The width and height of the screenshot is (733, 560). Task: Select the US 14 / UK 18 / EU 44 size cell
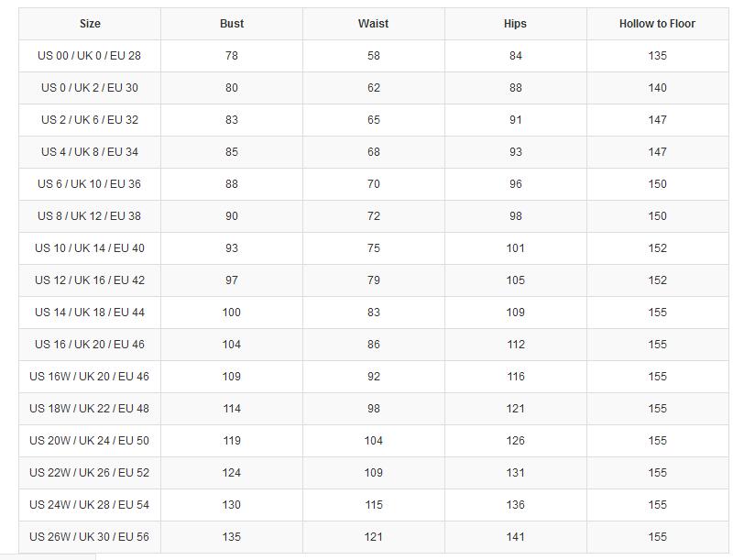click(90, 313)
